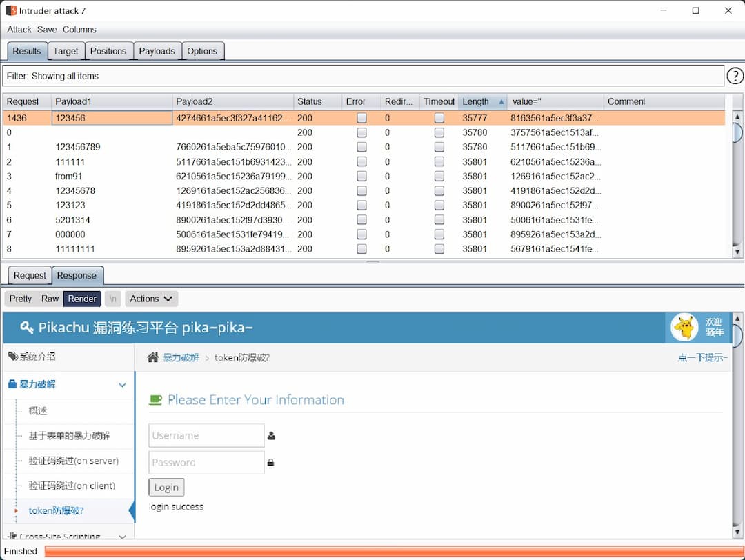Click the user icon beside Username field
745x560 pixels.
(x=271, y=436)
